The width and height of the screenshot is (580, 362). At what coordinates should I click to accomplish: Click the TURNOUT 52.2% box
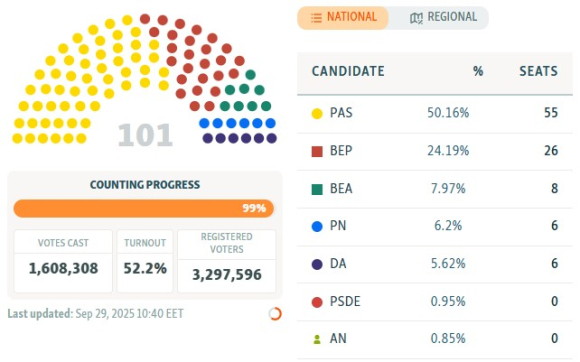tap(145, 261)
